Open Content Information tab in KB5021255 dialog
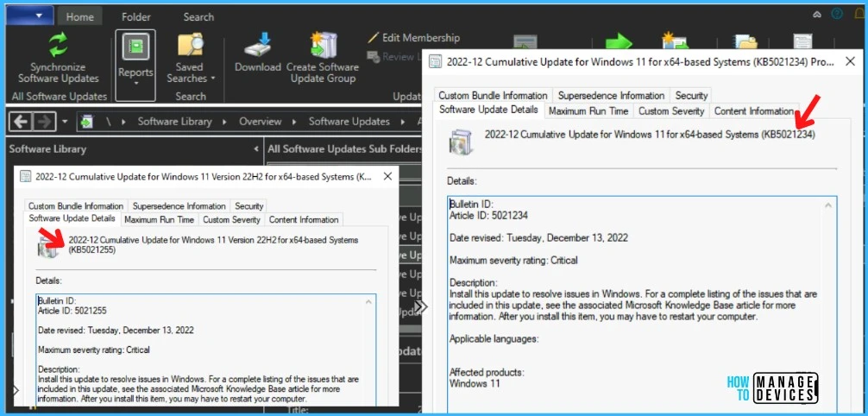 pyautogui.click(x=304, y=219)
